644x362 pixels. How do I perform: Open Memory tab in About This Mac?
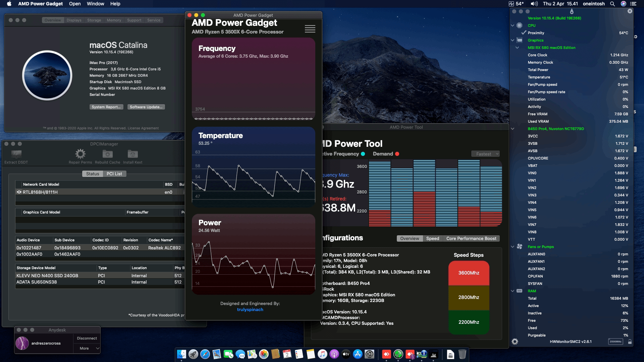pos(114,20)
